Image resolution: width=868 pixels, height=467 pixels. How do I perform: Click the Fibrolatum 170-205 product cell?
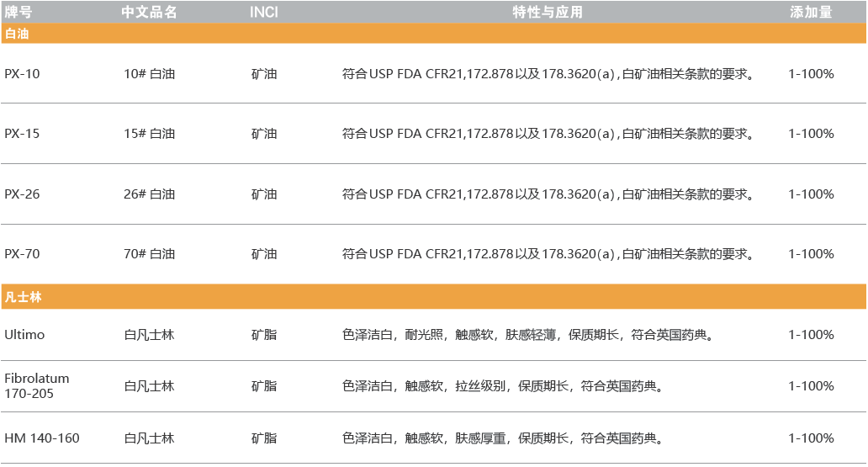click(37, 386)
